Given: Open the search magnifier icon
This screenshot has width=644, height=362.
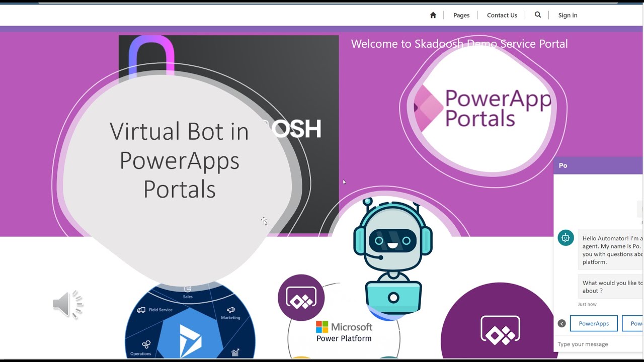Looking at the screenshot, I should tap(538, 15).
